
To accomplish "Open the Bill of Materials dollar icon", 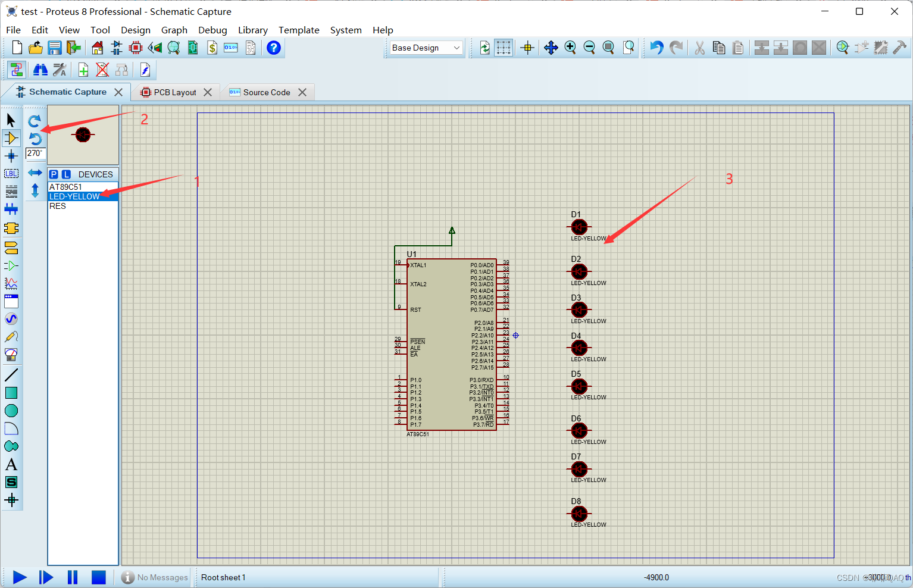I will 212,48.
